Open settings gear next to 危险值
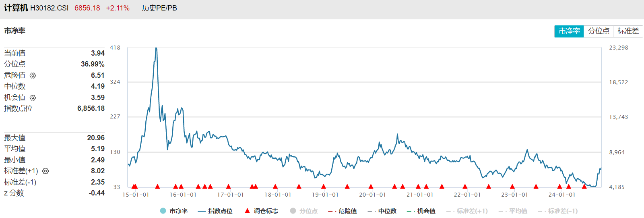The height and width of the screenshot is (218, 644). [x=33, y=75]
